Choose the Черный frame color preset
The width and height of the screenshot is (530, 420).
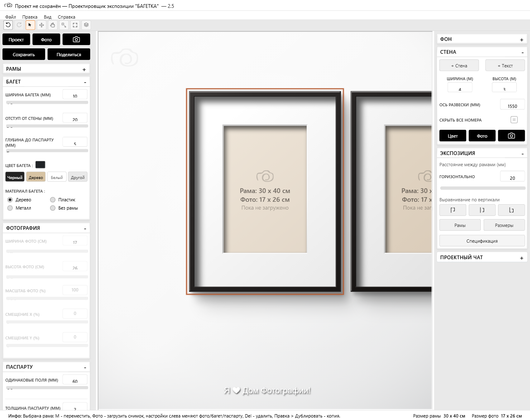coord(15,177)
